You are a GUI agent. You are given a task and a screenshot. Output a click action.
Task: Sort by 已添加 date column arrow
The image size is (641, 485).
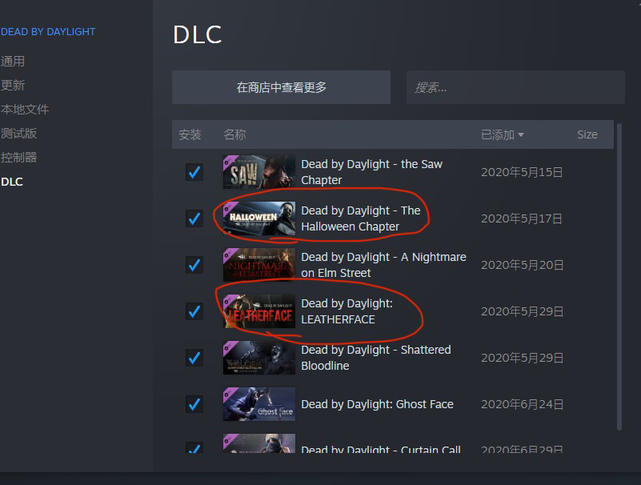point(521,135)
